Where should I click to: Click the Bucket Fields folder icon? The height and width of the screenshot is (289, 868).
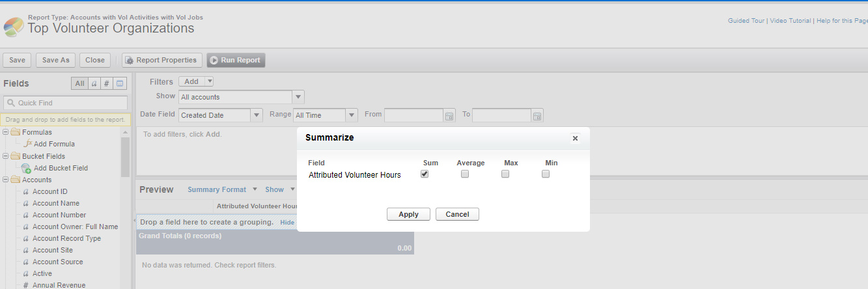16,156
